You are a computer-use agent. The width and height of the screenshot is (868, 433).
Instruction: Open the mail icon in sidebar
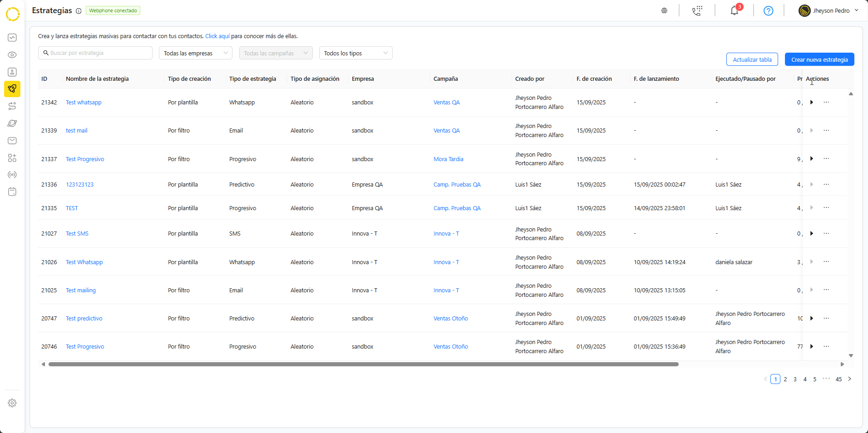coord(12,141)
